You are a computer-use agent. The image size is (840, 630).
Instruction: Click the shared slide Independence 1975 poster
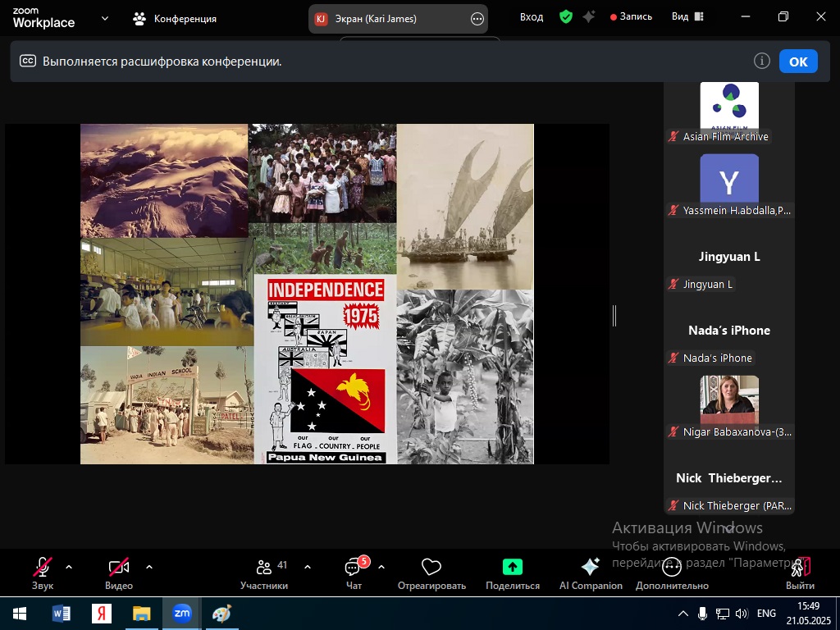(325, 369)
